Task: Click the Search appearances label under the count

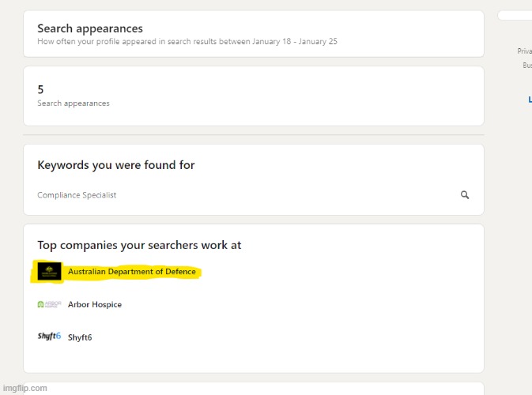Action: 74,103
